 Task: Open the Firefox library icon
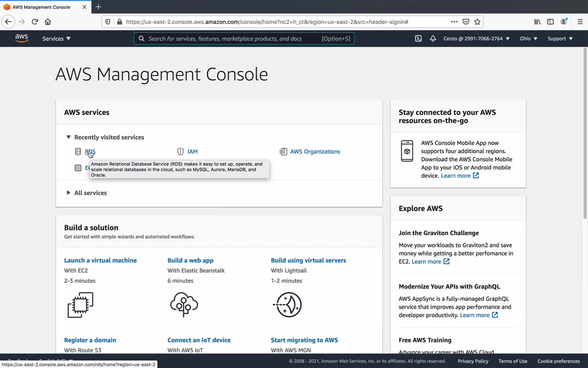(537, 22)
